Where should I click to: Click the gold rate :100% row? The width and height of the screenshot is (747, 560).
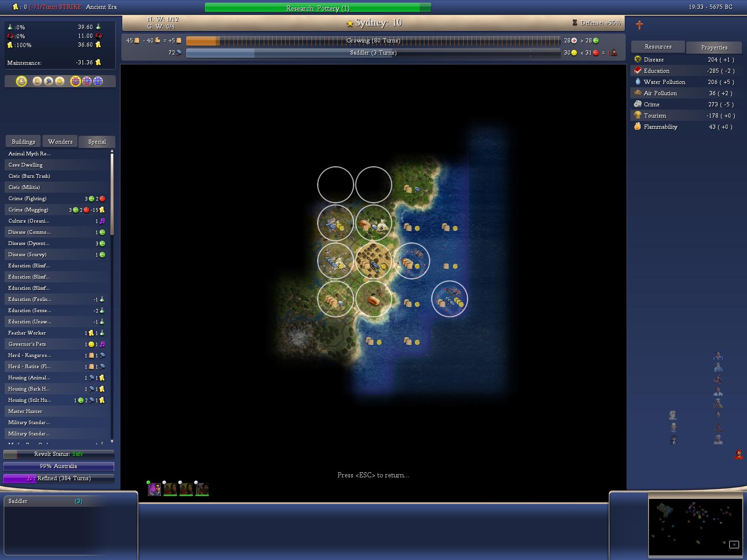54,45
